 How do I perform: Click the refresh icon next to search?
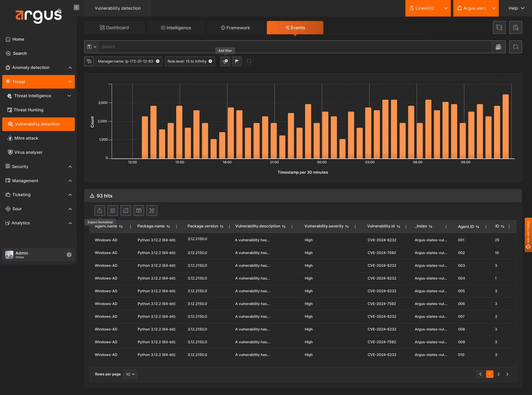[x=516, y=47]
